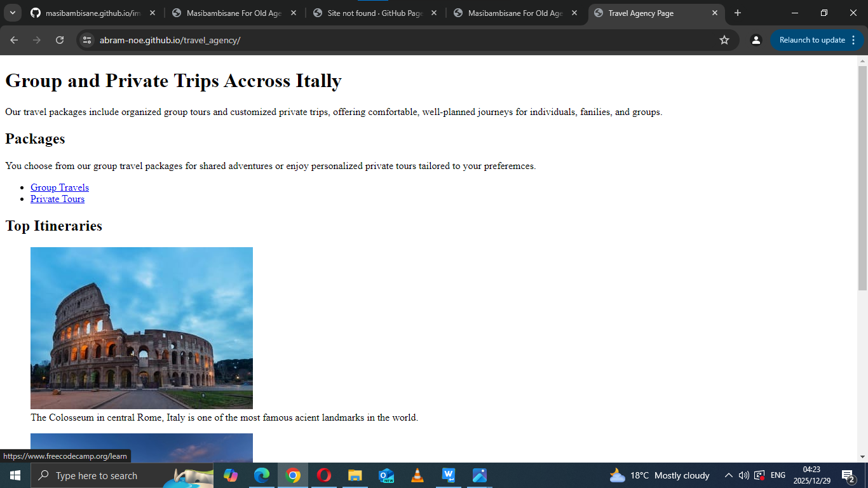The image size is (868, 488).
Task: Bookmark the page with the star icon
Action: [724, 39]
